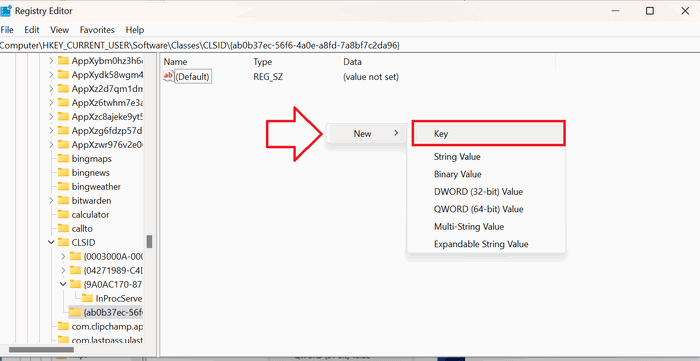Click the InProcServe folder icon
Viewport: 700px width, 361px height.
[x=88, y=299]
